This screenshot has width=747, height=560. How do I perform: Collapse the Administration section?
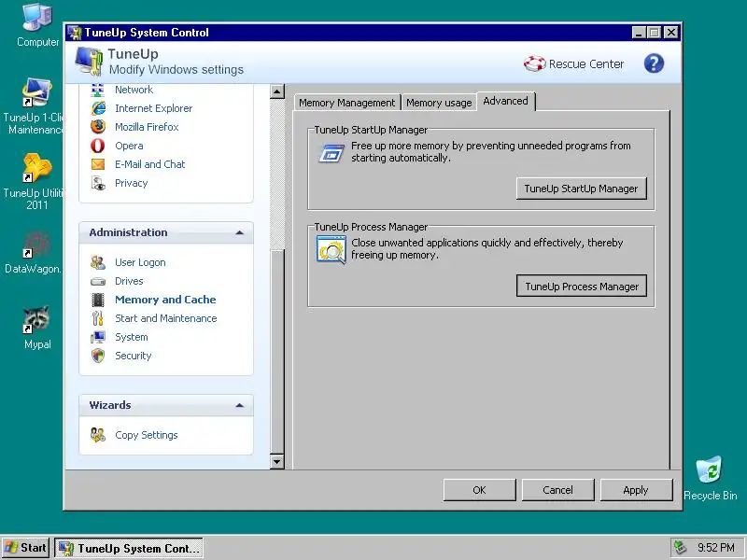click(x=240, y=232)
